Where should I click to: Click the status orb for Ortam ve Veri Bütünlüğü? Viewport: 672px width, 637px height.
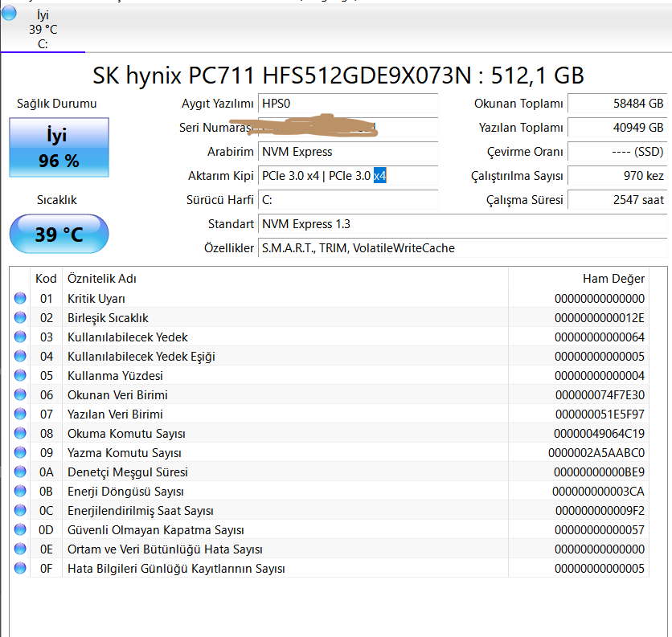pyautogui.click(x=20, y=549)
